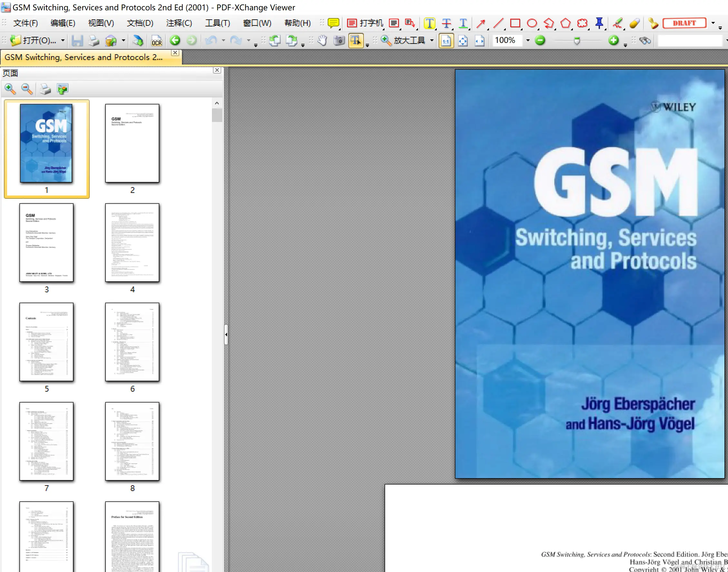The image size is (728, 572).
Task: Click the DRAFT stamp button
Action: click(684, 23)
